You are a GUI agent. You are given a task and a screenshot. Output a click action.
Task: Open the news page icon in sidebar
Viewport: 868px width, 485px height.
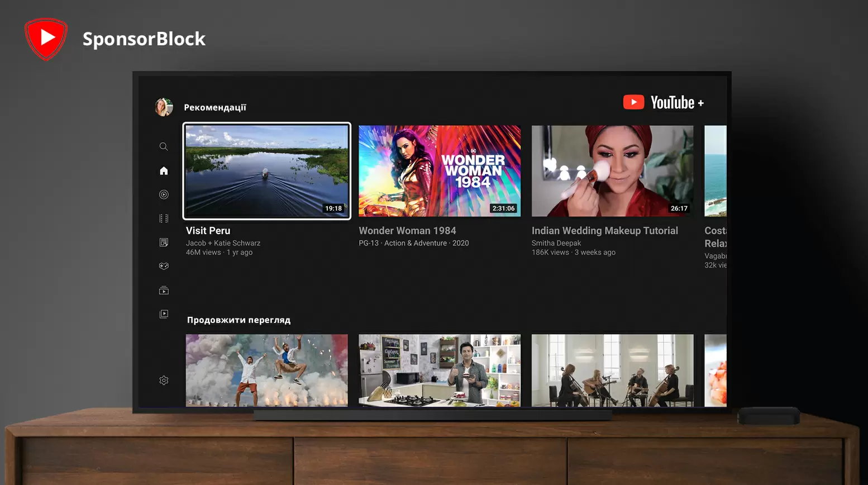[x=164, y=242]
